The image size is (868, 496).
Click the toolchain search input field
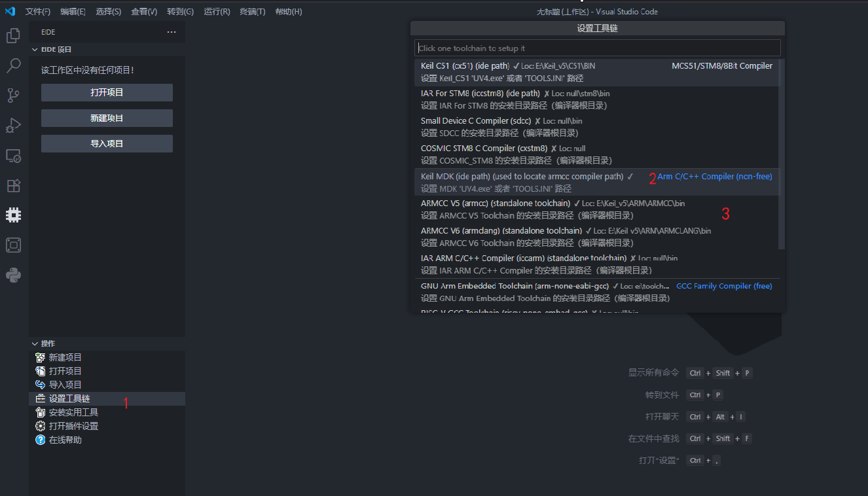597,48
